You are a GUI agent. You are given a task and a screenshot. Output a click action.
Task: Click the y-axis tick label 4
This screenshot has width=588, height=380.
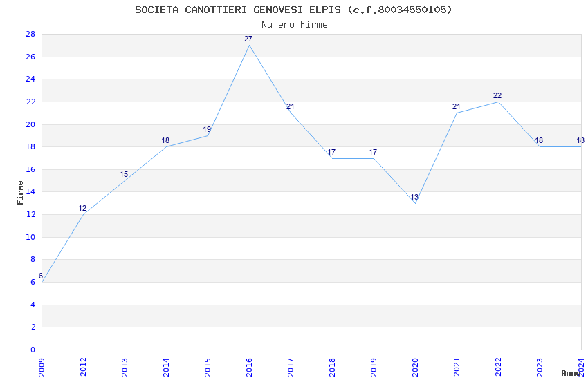(33, 305)
